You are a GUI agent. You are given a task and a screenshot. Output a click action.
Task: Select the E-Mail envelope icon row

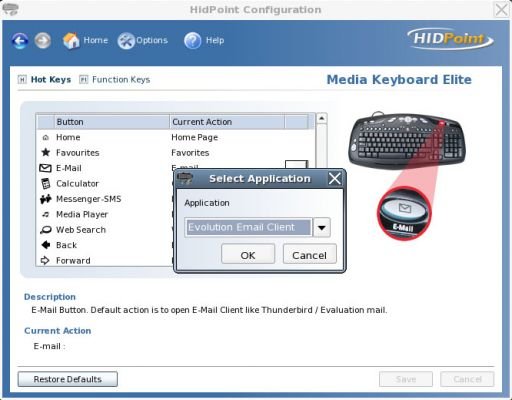[104, 168]
